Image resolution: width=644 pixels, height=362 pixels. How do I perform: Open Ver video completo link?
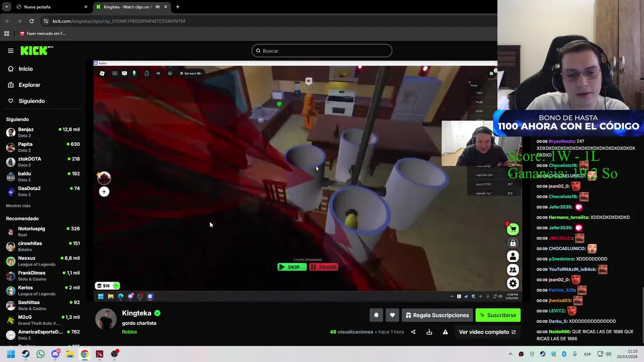coord(487,332)
